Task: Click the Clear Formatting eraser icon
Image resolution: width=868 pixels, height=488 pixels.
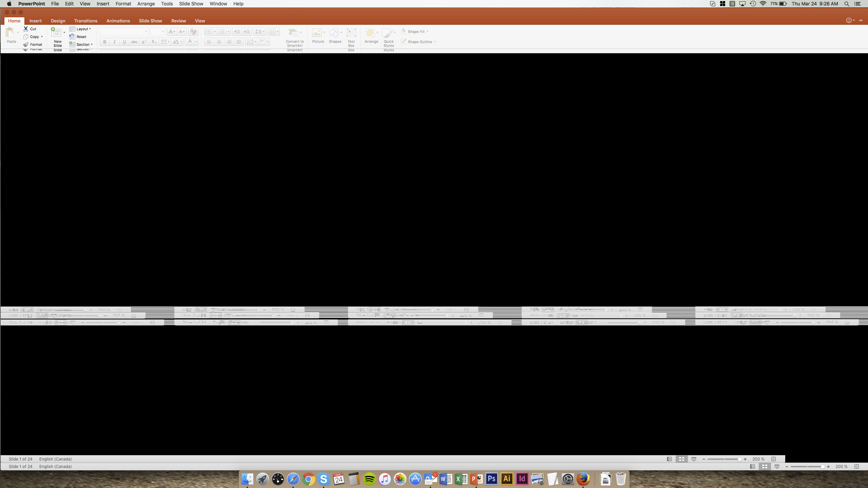Action: pos(193,32)
